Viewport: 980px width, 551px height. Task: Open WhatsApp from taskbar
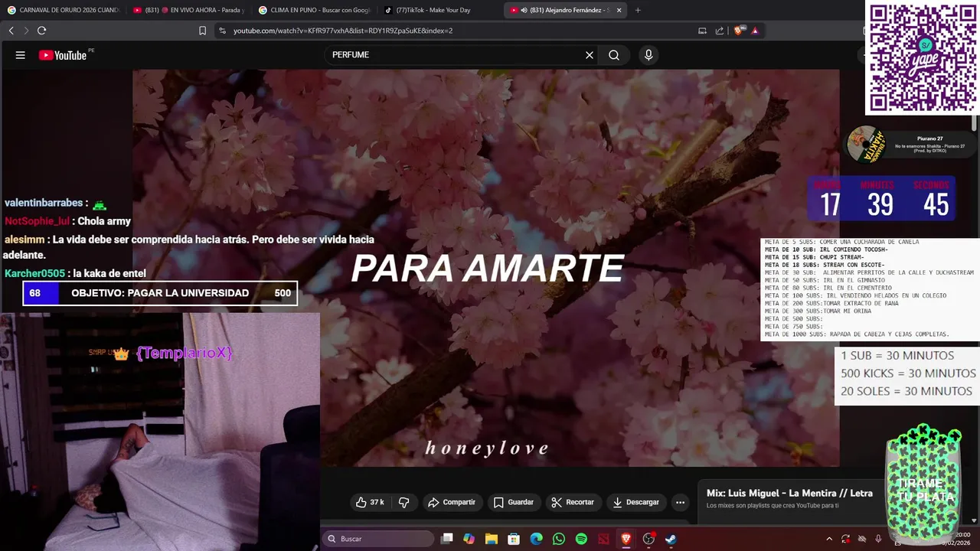[559, 539]
